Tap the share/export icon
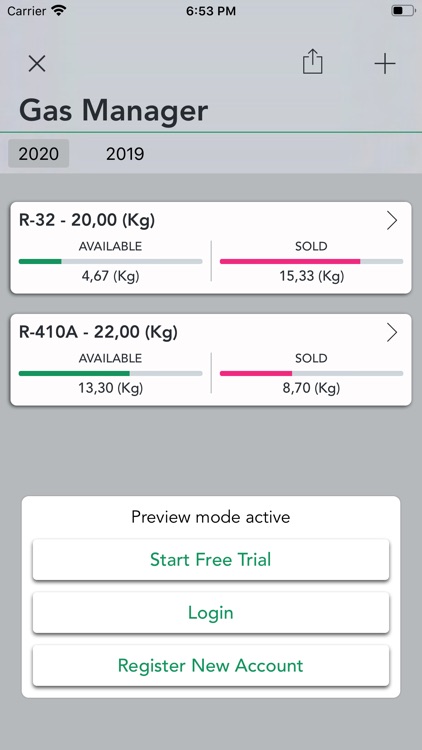Viewport: 422px width, 750px height. point(312,62)
